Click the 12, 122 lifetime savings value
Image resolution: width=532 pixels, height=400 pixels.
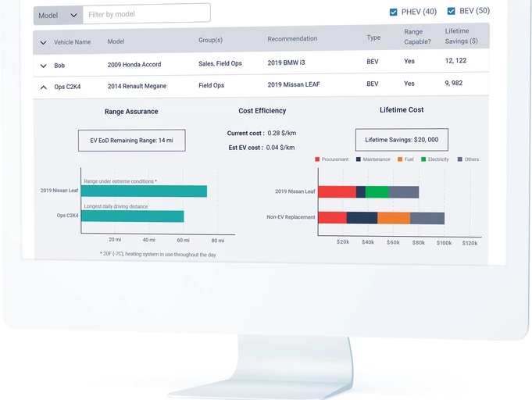[455, 61]
